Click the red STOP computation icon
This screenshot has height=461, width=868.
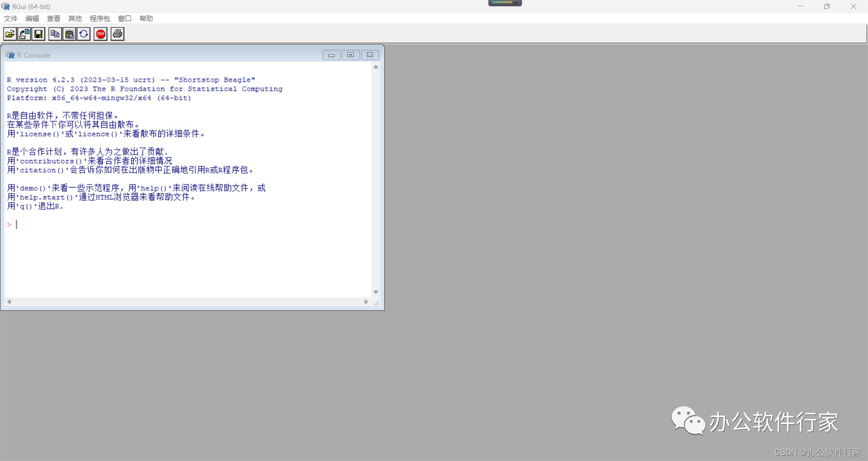point(100,34)
